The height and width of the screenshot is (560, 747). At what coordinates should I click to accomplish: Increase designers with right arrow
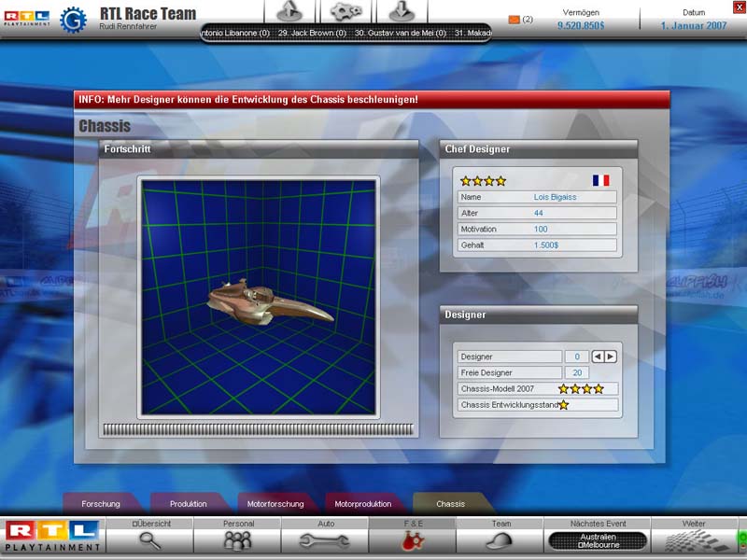click(x=611, y=357)
